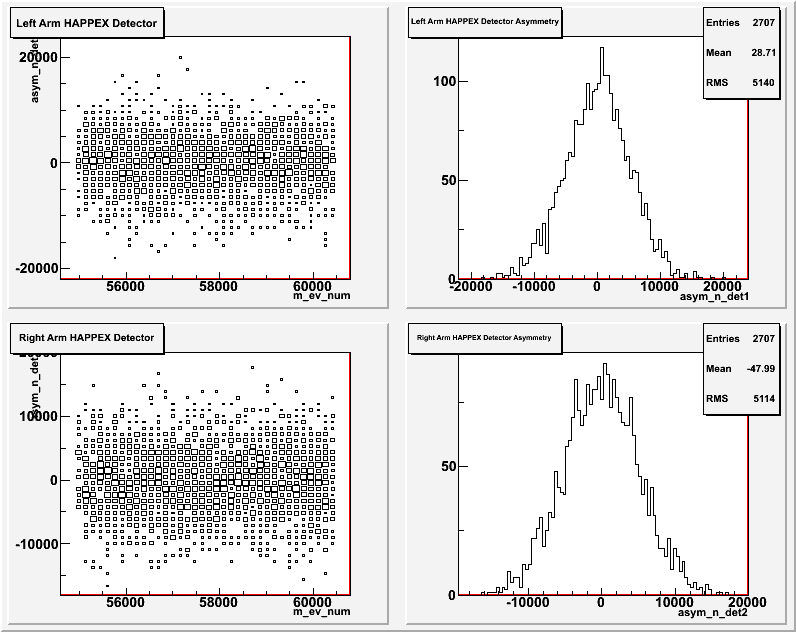Image resolution: width=796 pixels, height=632 pixels.
Task: Select the 'Left Arm HAPPEX Detector Asymmetry' title
Action: pos(485,22)
